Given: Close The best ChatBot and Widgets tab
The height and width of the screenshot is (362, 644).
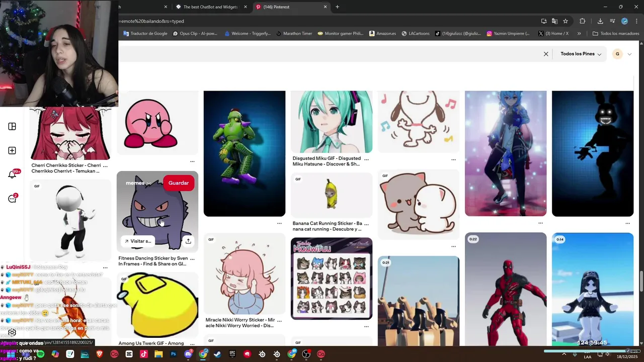Looking at the screenshot, I should (x=246, y=7).
